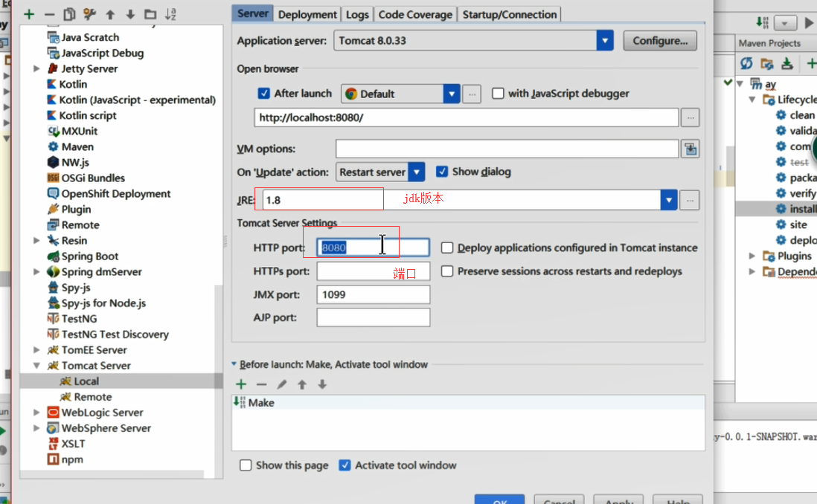Open the JRE dropdown arrow

point(668,200)
